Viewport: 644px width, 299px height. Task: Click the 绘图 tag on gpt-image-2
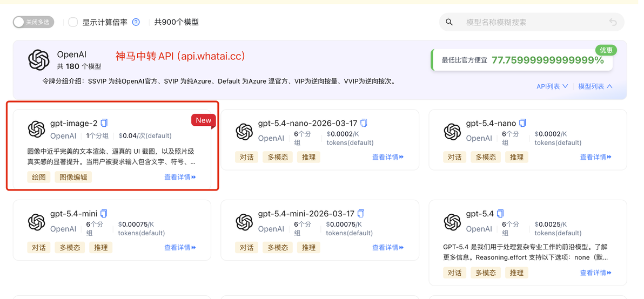[38, 177]
